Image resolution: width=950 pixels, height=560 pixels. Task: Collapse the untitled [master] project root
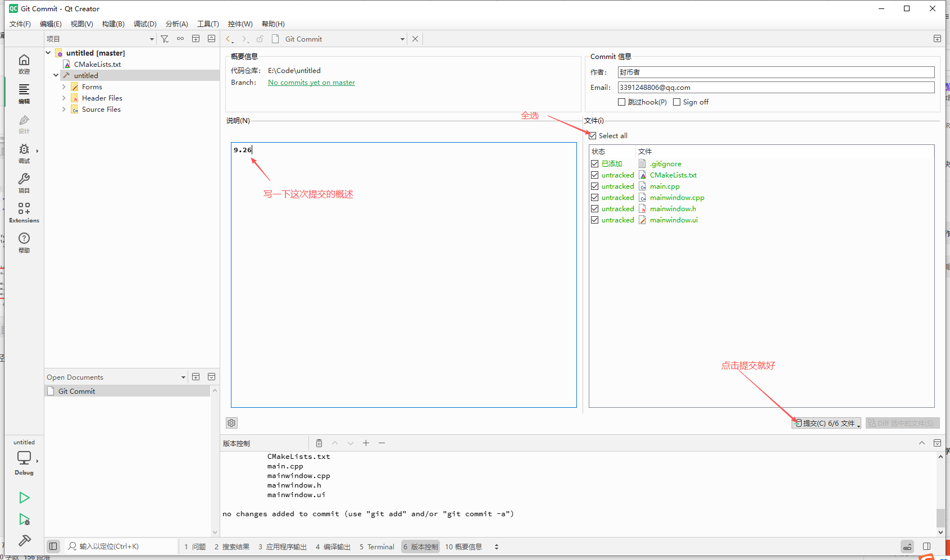click(x=48, y=53)
